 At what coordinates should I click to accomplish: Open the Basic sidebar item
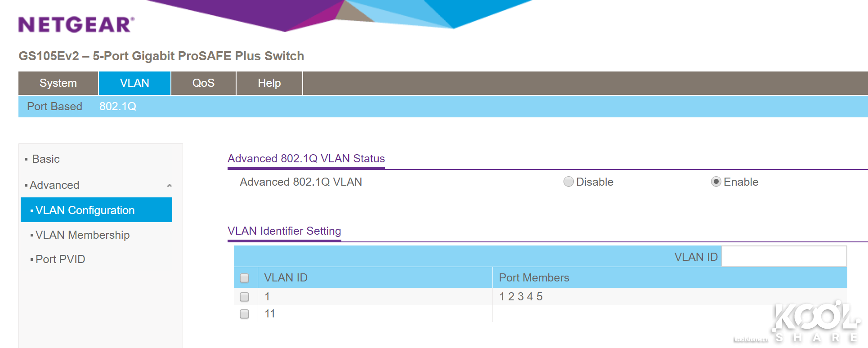click(46, 159)
